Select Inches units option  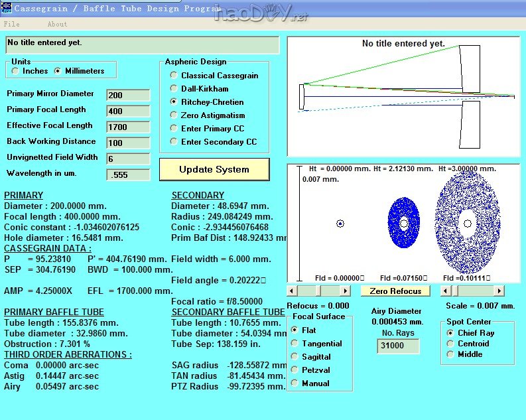pos(16,71)
